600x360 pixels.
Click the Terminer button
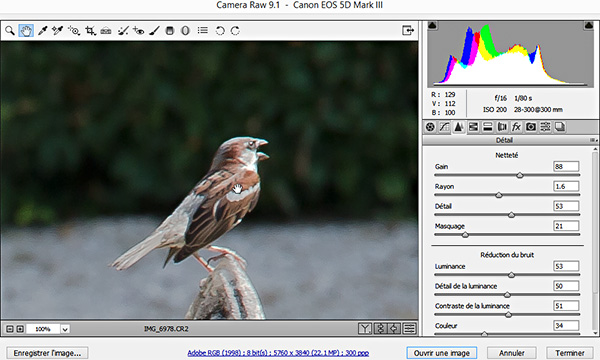(570, 353)
